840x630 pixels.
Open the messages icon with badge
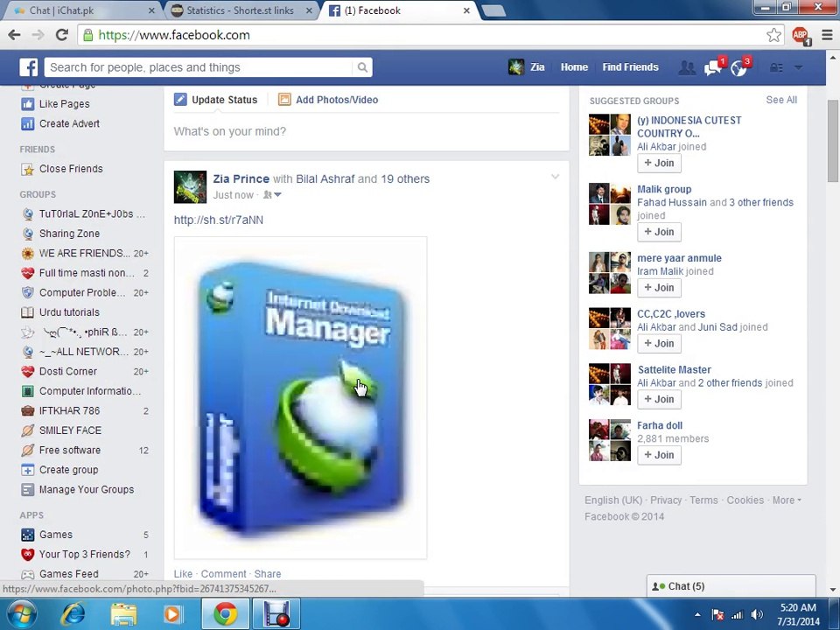[x=713, y=67]
